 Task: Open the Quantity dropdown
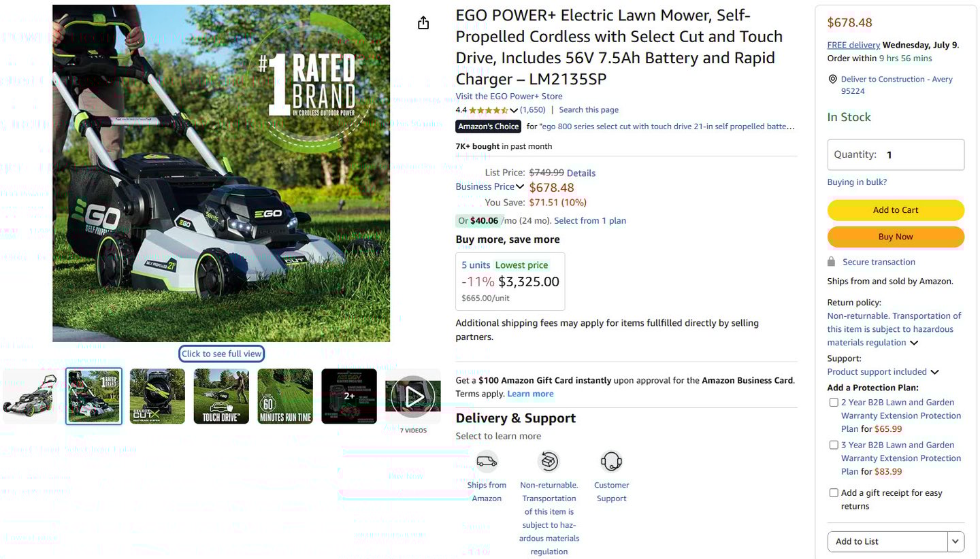click(896, 155)
